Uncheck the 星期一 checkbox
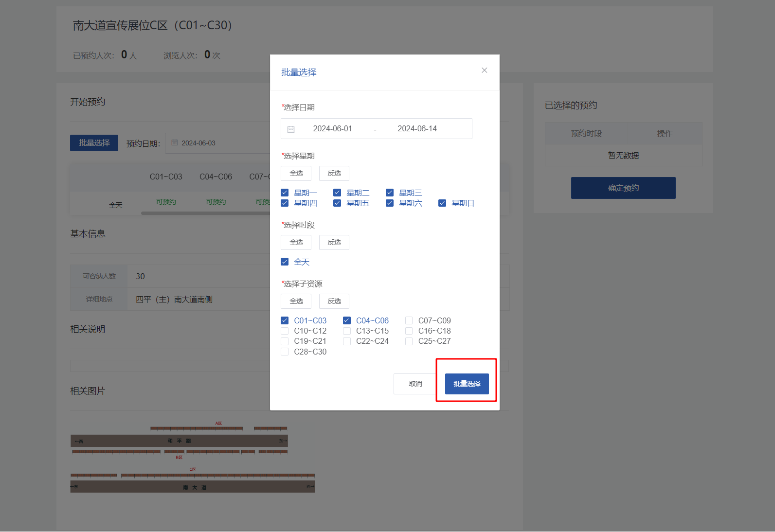 coord(285,193)
